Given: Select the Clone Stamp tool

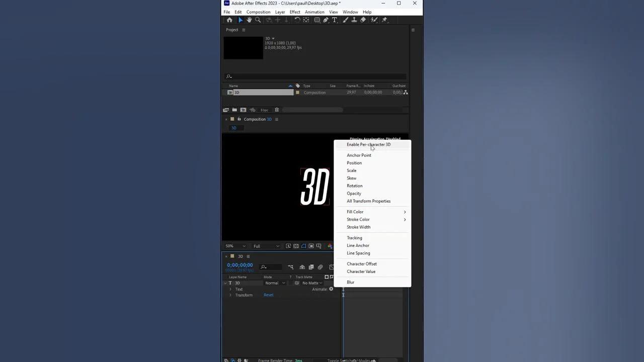Looking at the screenshot, I should tap(354, 20).
